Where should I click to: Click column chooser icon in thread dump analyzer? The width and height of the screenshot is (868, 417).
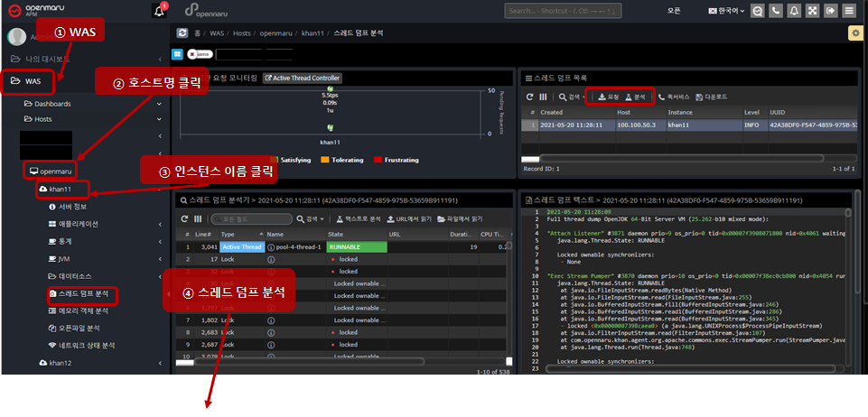coord(199,218)
